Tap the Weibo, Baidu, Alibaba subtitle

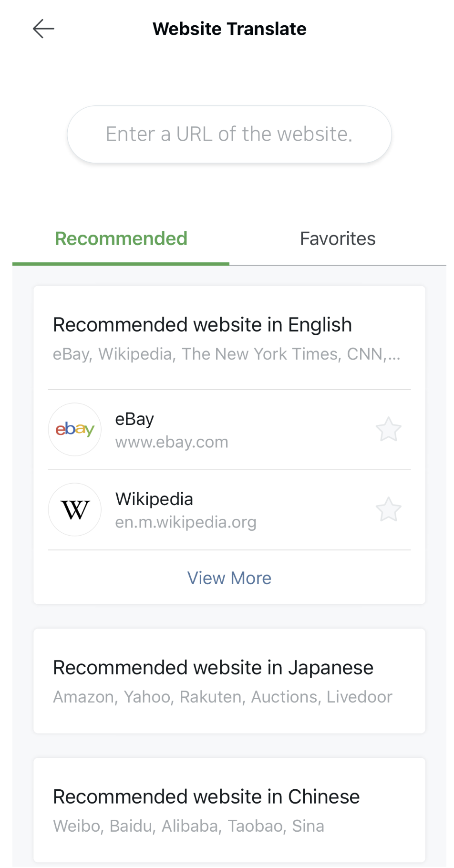pyautogui.click(x=188, y=826)
